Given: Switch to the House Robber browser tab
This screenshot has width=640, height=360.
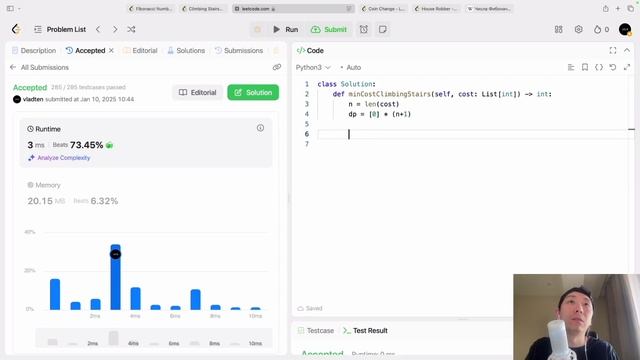Looking at the screenshot, I should click(x=436, y=9).
